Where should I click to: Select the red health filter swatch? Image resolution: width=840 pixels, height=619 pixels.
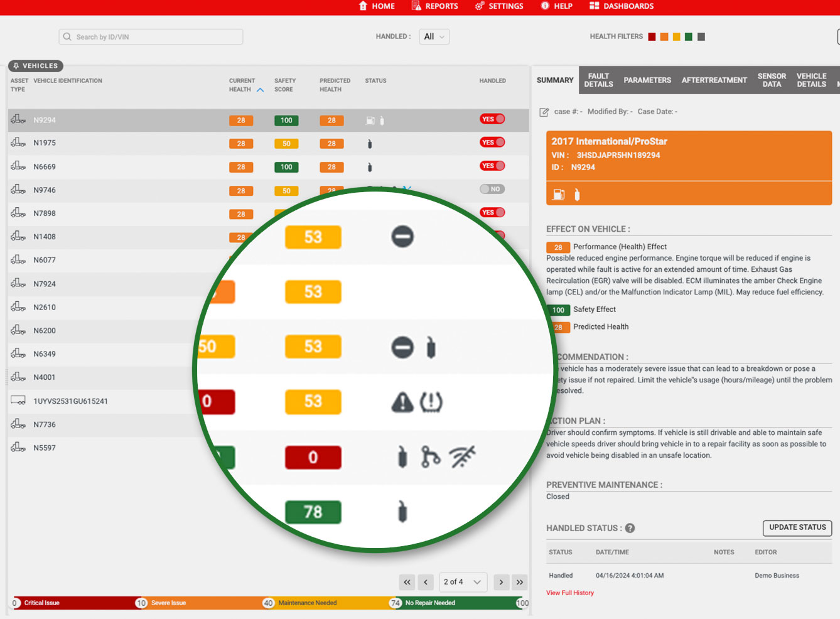pyautogui.click(x=652, y=37)
